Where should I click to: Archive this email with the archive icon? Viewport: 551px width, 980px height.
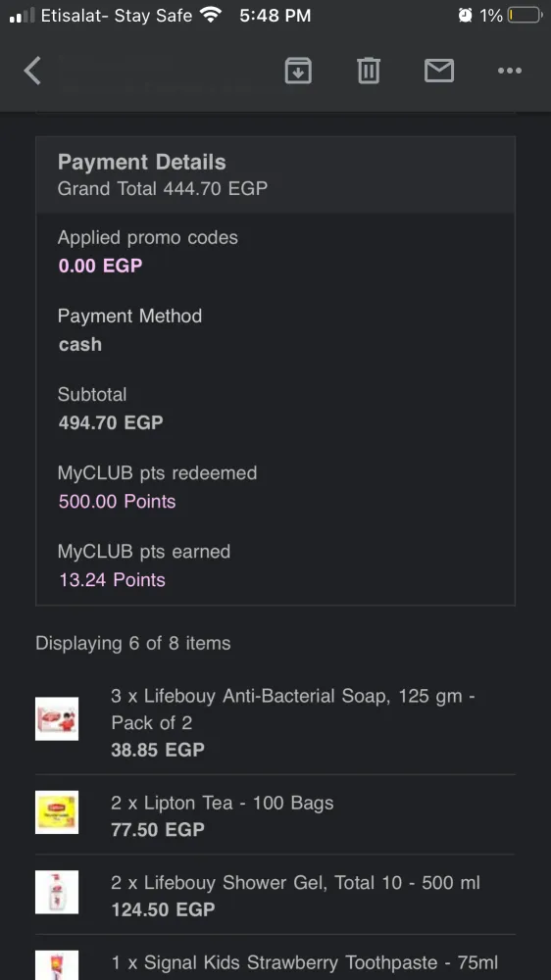(x=298, y=70)
